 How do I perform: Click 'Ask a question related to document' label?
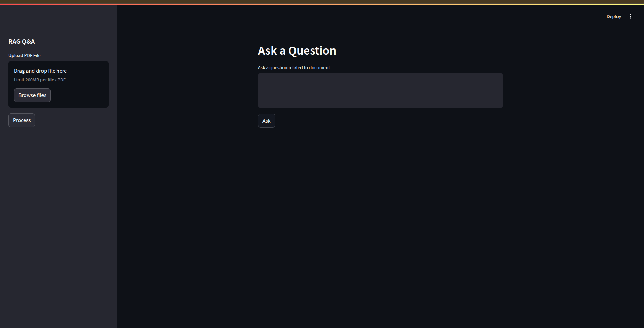coord(293,67)
